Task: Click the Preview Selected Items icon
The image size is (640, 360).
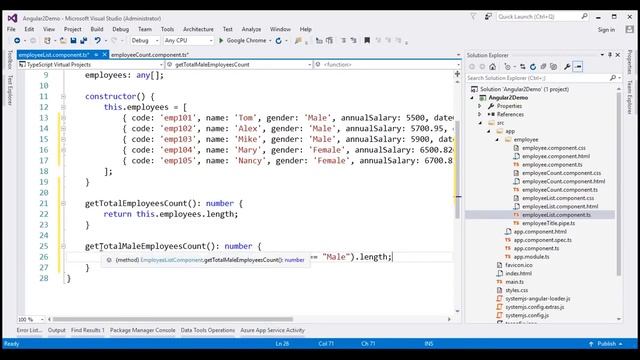Action: coord(578,67)
